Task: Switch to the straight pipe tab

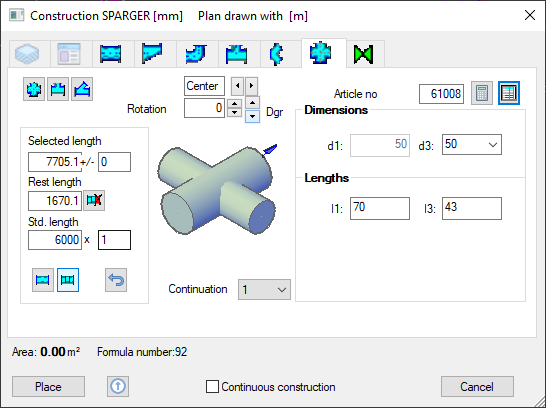Action: click(x=110, y=54)
